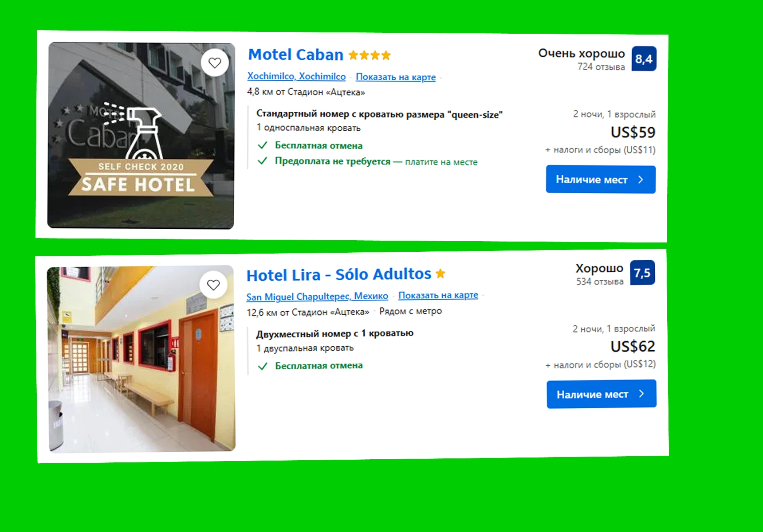Open San Miguel Chapultepec, Мехико location link
763x532 pixels.
(x=317, y=296)
